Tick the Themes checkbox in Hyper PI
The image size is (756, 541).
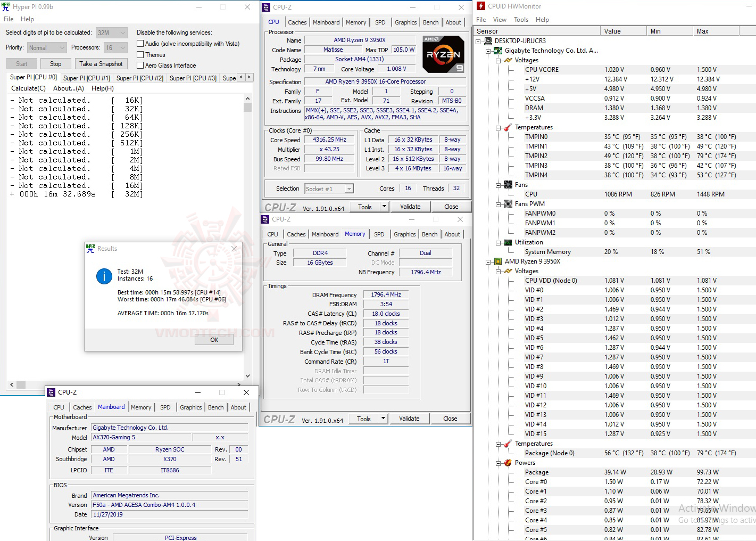point(140,54)
